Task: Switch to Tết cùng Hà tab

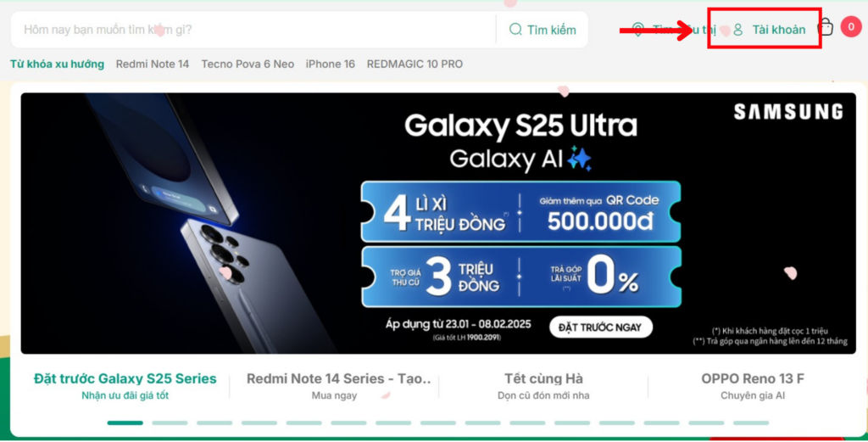Action: (x=543, y=386)
